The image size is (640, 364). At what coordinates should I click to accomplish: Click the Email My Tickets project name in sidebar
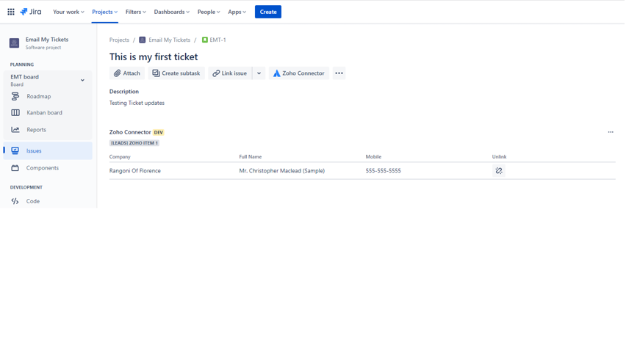pyautogui.click(x=47, y=40)
